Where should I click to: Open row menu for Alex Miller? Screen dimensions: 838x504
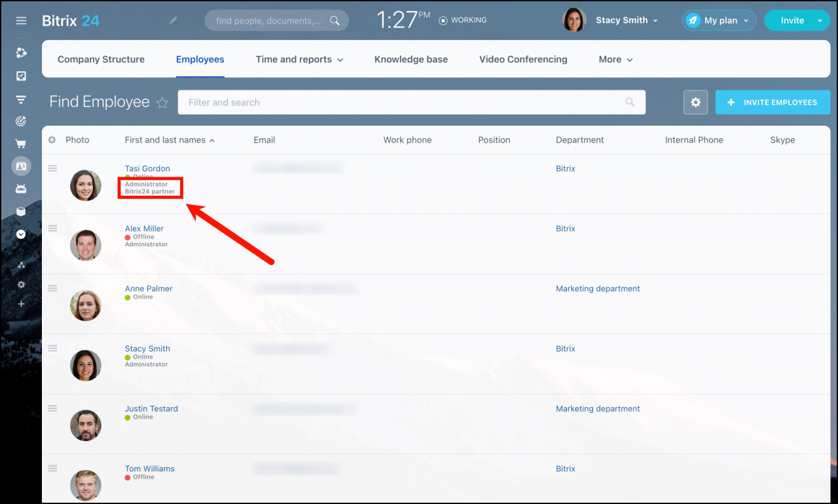tap(52, 228)
